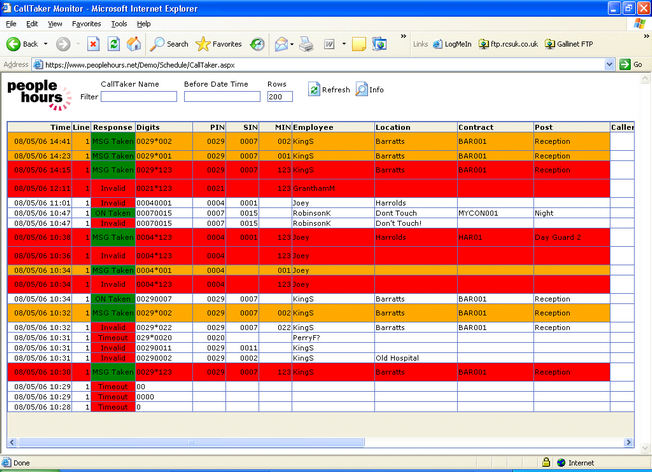
Task: Go to the Home page icon
Action: (134, 44)
